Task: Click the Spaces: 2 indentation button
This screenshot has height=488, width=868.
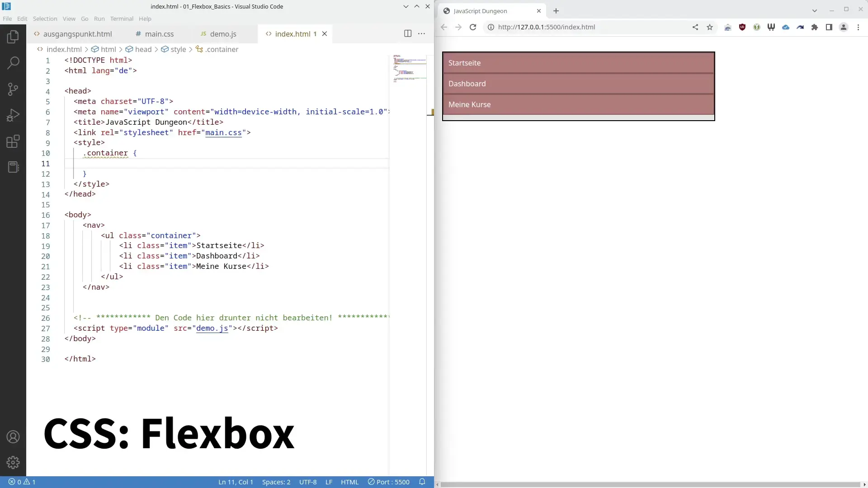Action: (x=276, y=482)
